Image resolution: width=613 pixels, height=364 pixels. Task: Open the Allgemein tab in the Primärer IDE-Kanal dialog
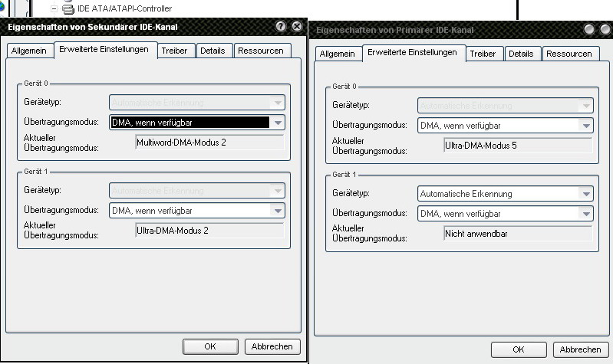[x=337, y=54]
